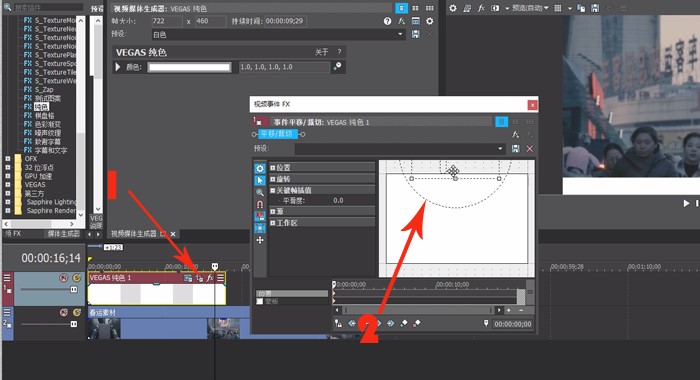This screenshot has height=380, width=700.
Task: Save snapshot floppy icon above preview
Action: point(595,8)
